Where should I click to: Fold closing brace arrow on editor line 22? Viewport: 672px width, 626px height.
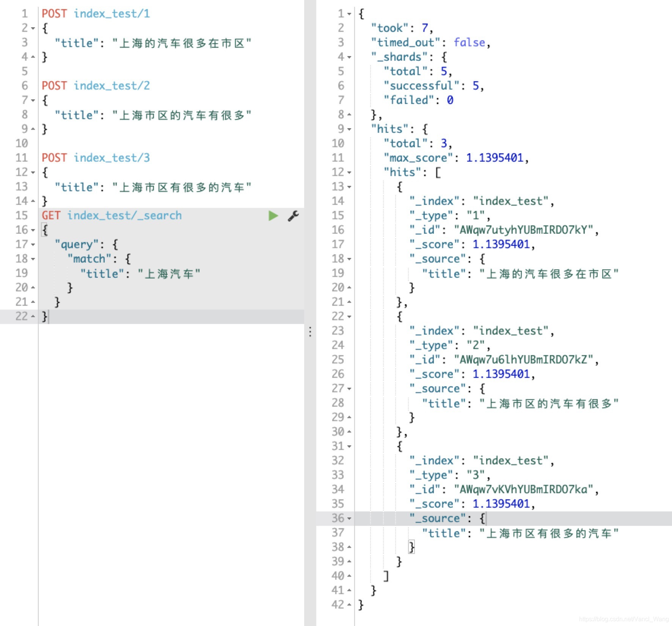(x=33, y=317)
